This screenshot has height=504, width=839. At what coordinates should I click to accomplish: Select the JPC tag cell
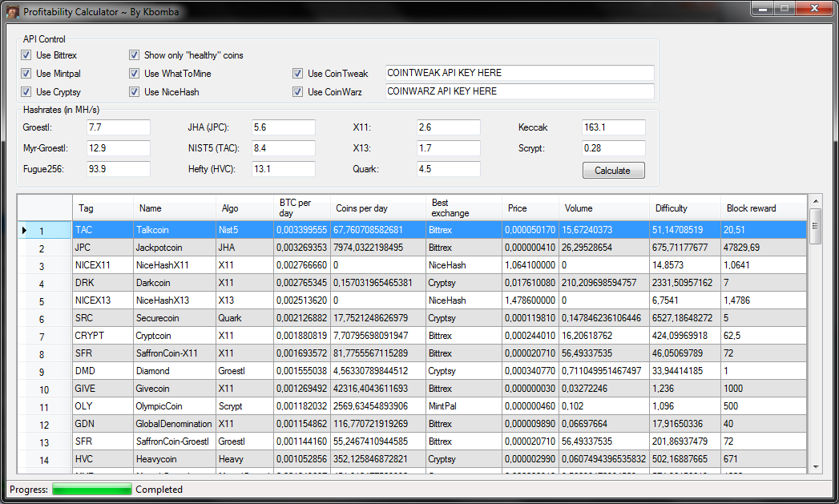pyautogui.click(x=103, y=248)
